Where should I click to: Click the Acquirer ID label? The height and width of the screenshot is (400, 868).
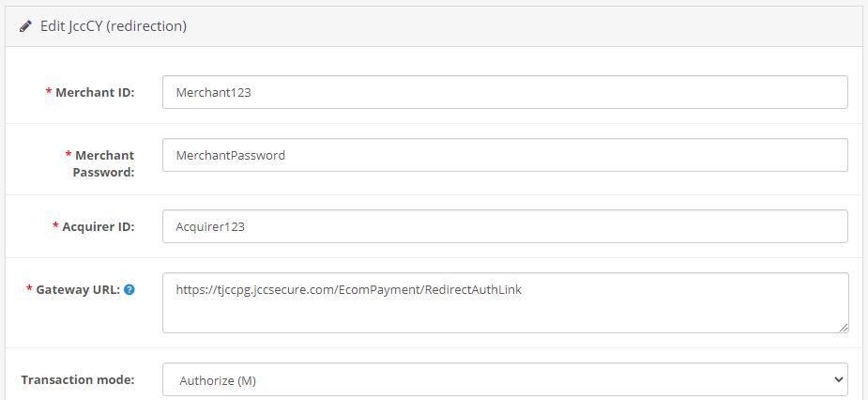tap(98, 226)
